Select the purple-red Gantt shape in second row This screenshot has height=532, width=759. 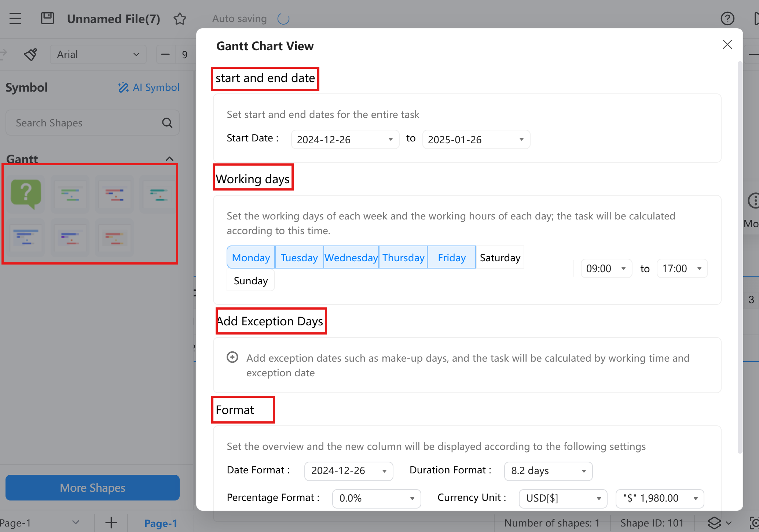pos(70,237)
